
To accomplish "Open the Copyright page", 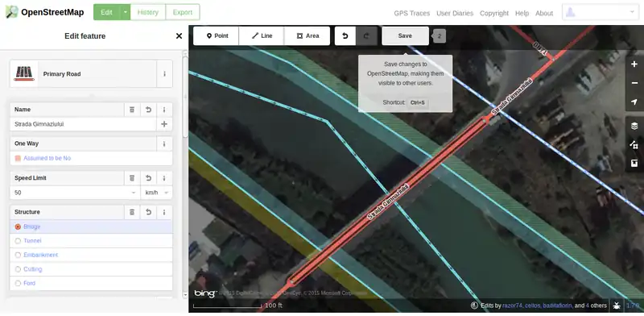I will [x=494, y=13].
